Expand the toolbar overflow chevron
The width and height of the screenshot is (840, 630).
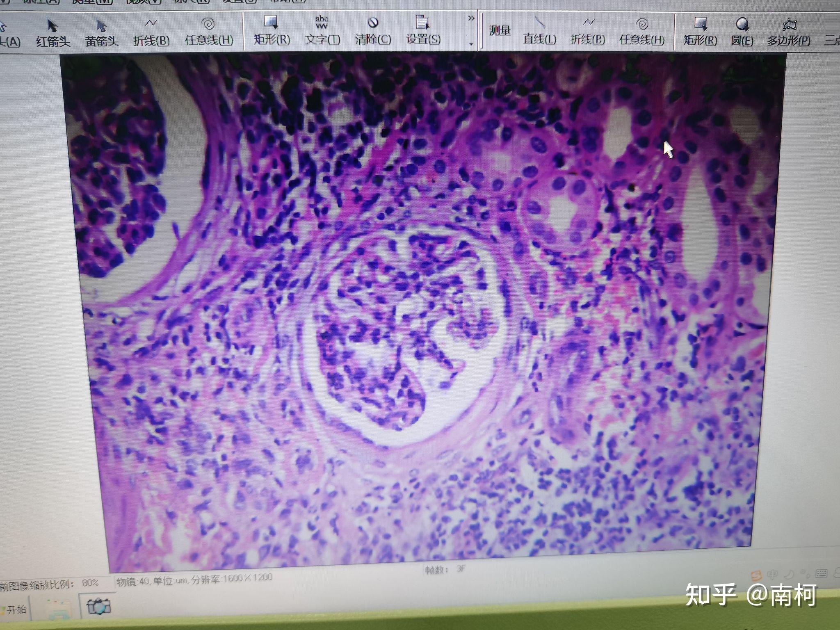(471, 18)
